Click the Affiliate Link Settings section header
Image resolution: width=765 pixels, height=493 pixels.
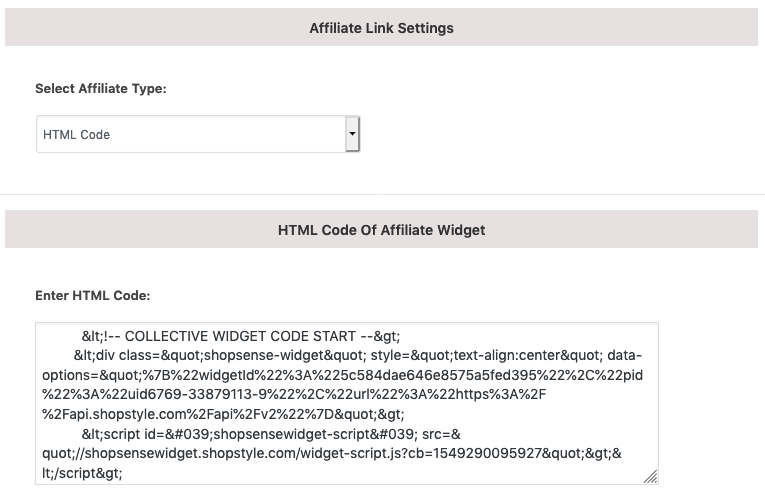click(382, 28)
